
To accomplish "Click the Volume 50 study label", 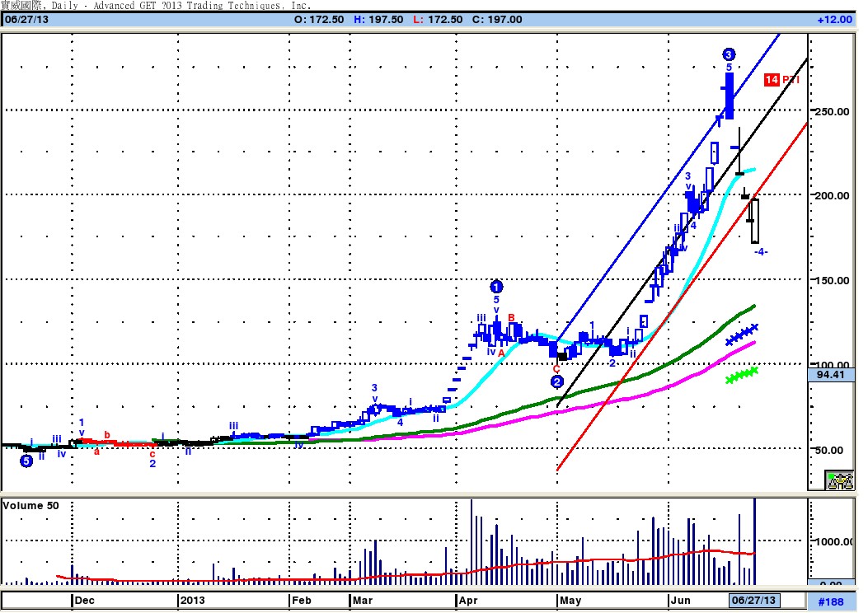I will coord(30,506).
